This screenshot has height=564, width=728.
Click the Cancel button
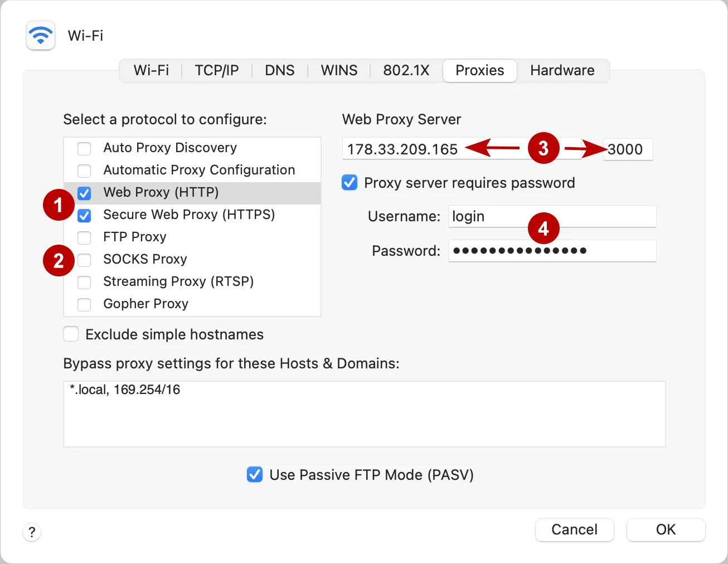click(574, 529)
